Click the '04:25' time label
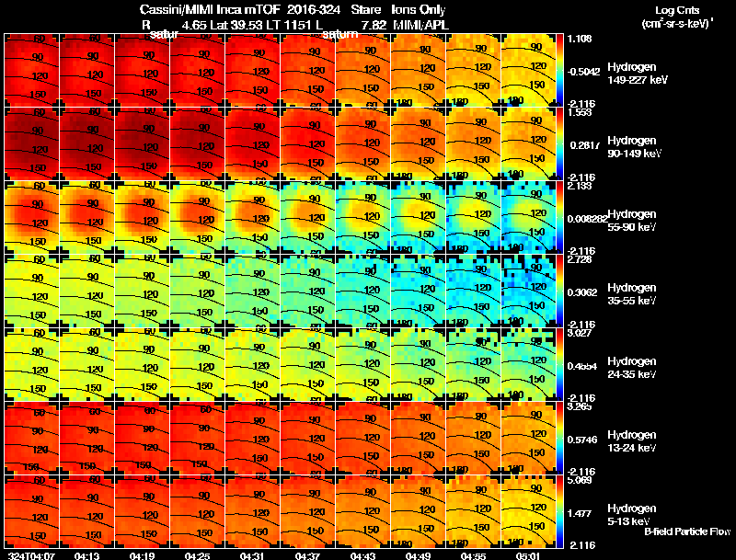736x560 pixels. [x=198, y=555]
